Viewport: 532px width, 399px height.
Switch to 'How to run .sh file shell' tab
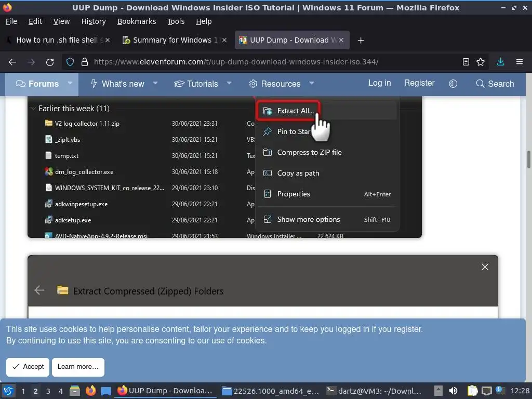click(58, 40)
